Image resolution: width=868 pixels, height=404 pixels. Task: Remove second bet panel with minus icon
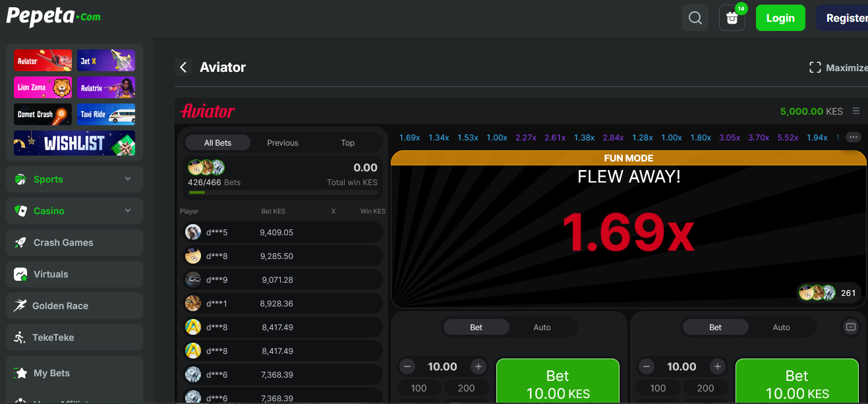850,327
